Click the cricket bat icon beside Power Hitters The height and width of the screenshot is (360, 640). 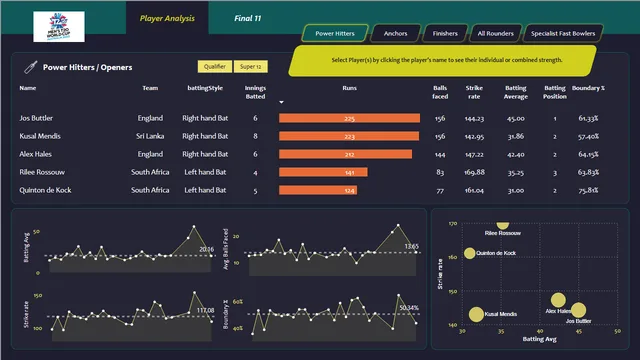pos(31,67)
